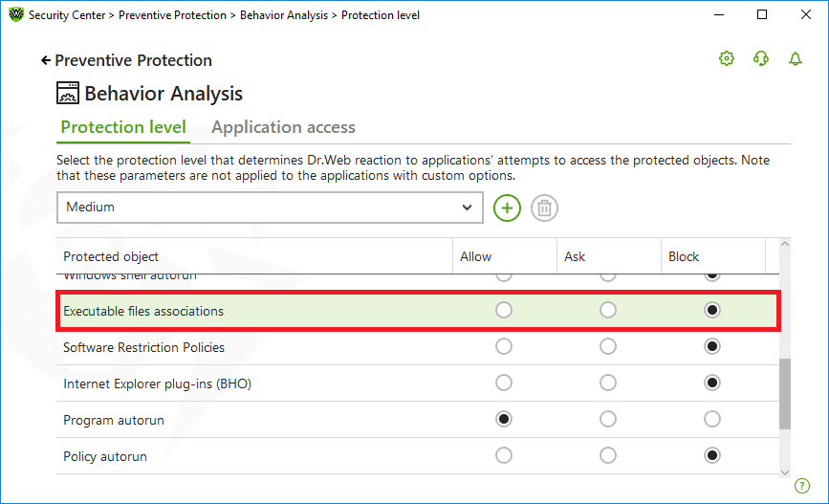Set Policy autorun to Ask
This screenshot has width=829, height=504.
click(x=608, y=455)
